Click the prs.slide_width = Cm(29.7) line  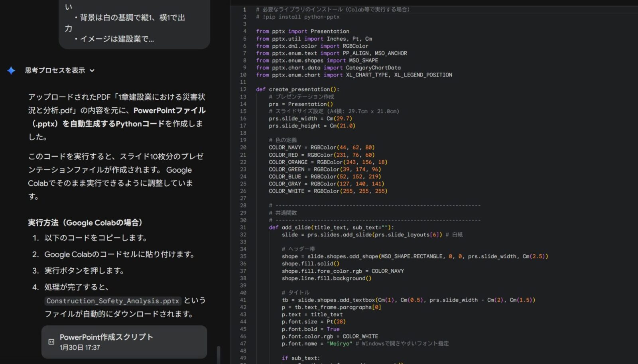(x=310, y=118)
